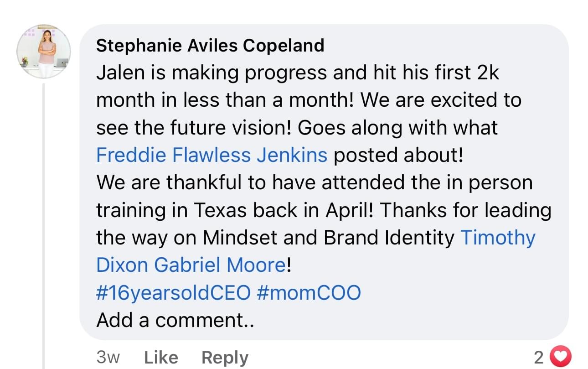Click the 'training in Texas' text line

point(323,210)
